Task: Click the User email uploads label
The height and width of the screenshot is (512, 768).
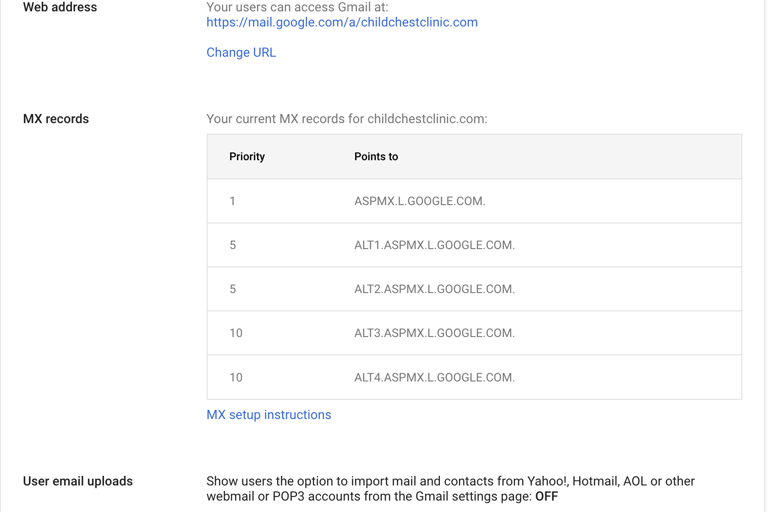Action: point(78,481)
